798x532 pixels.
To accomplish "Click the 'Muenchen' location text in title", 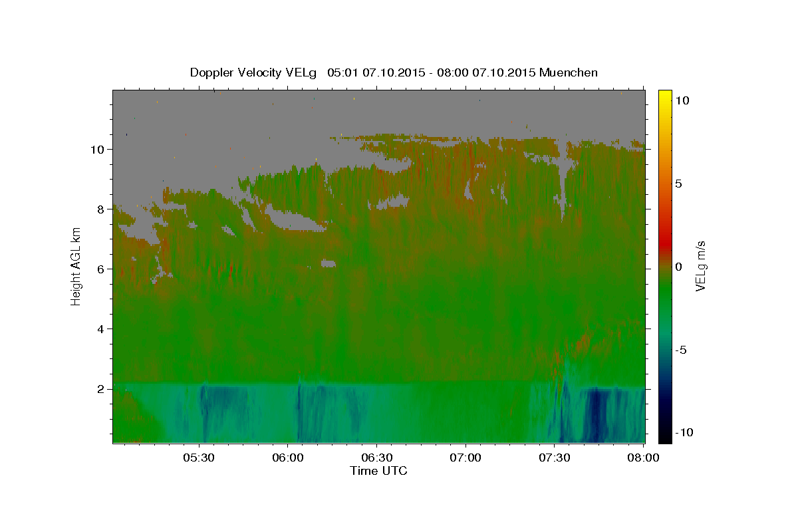I will [569, 72].
